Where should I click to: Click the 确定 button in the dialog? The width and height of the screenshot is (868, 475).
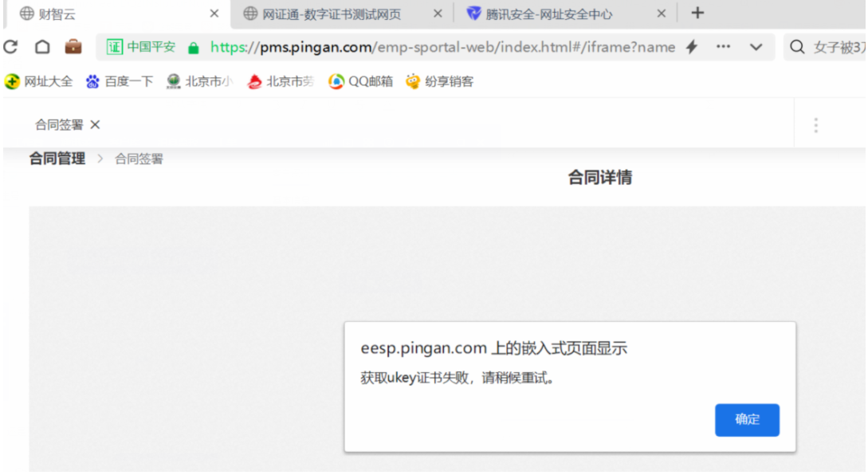(x=747, y=420)
